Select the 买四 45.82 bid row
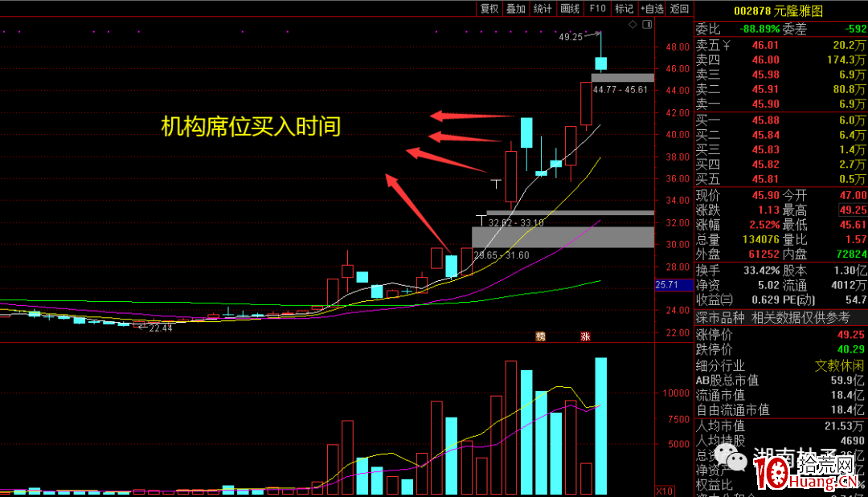The width and height of the screenshot is (868, 497). 781,164
